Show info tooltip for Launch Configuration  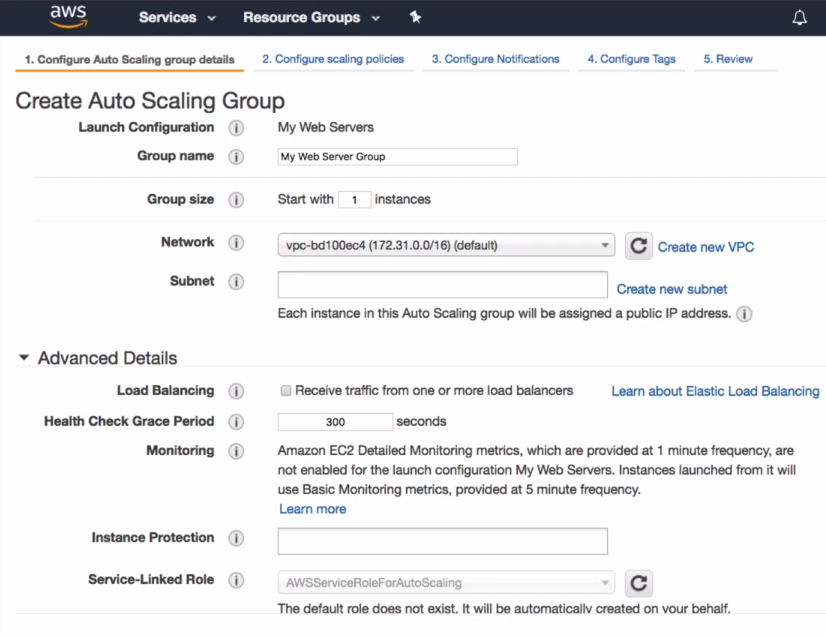236,128
